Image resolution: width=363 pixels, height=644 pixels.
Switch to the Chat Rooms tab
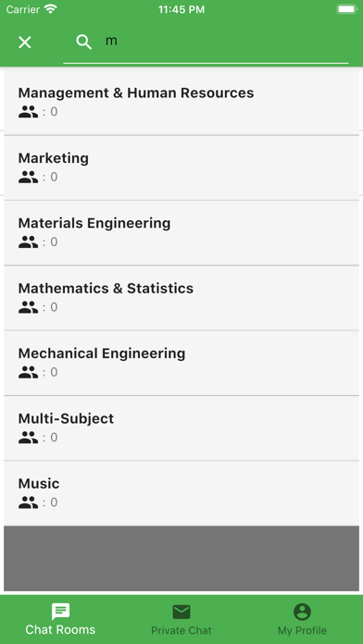pos(60,619)
